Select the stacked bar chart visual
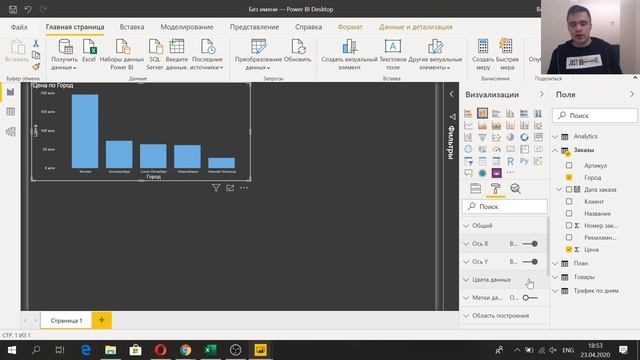 468,113
